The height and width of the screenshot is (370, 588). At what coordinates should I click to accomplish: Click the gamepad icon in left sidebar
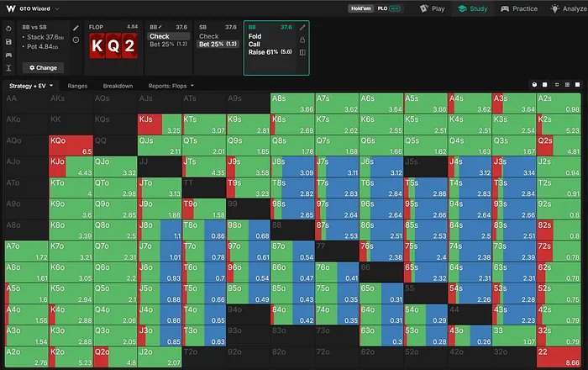pyautogui.click(x=8, y=55)
